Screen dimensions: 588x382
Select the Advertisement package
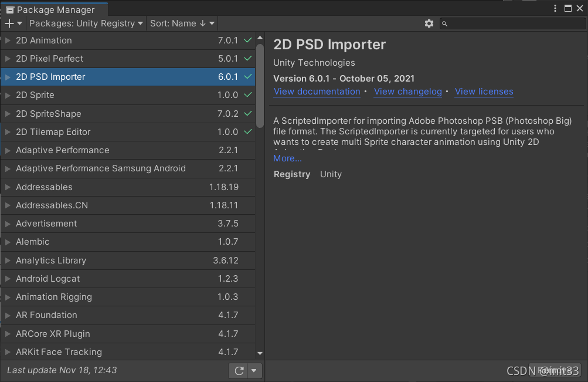click(x=127, y=224)
